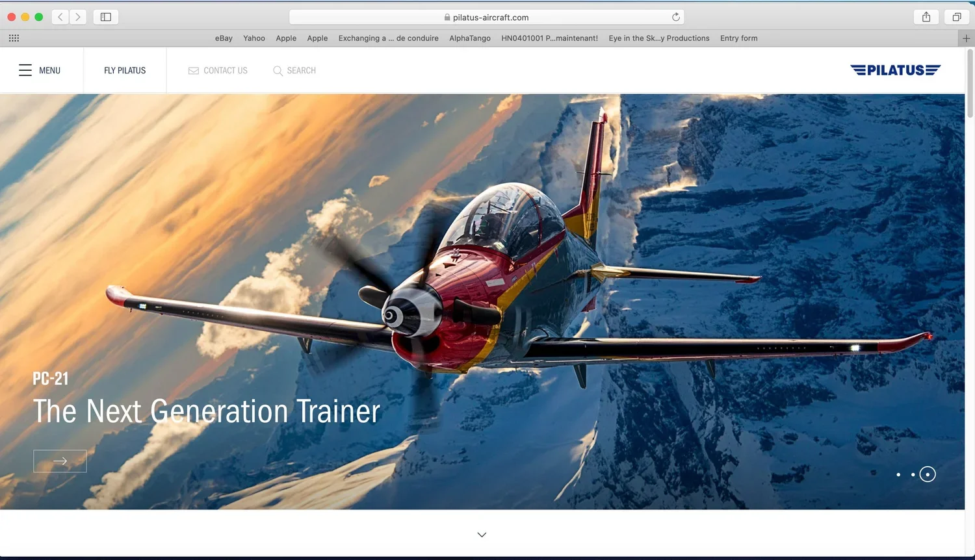
Task: Go back with Safari's back arrow
Action: pos(60,17)
